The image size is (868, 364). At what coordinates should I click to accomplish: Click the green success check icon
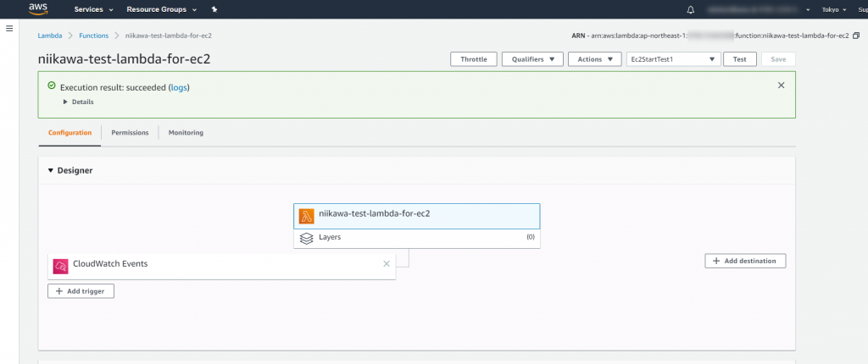click(x=52, y=85)
